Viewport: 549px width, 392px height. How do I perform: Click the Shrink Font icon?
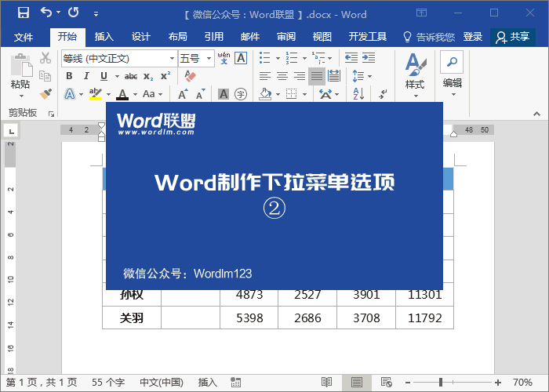[x=200, y=94]
